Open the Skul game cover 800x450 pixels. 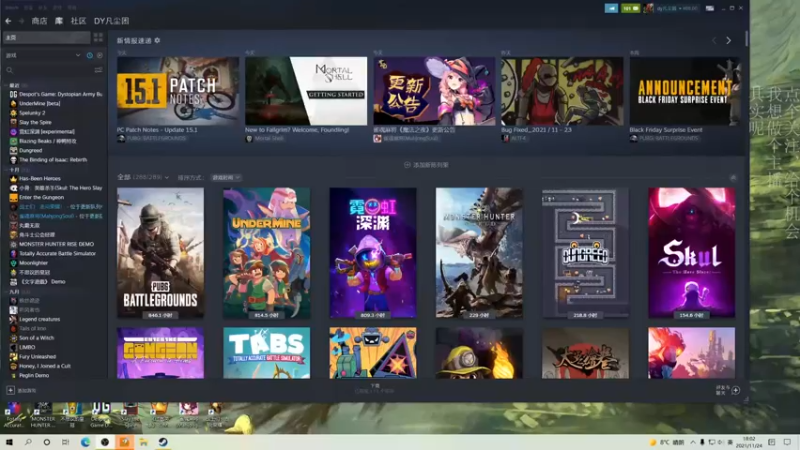coord(692,253)
